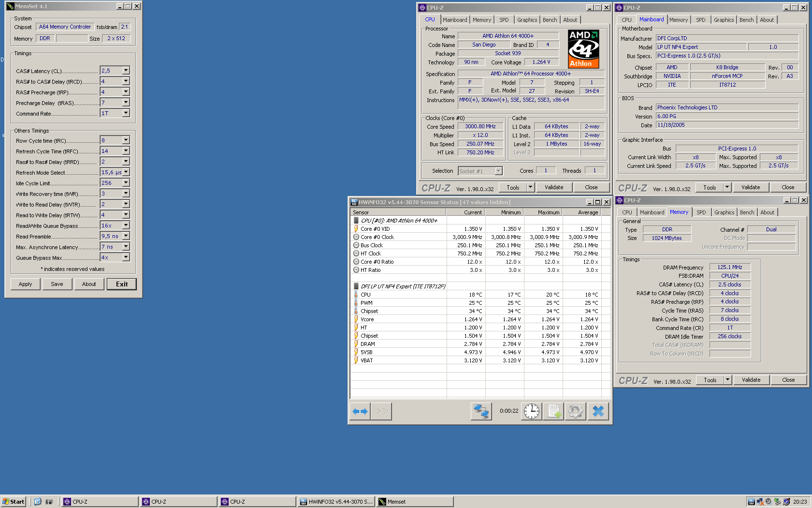Click the MemSet title bar icon
Image resolution: width=812 pixels, height=508 pixels.
click(x=10, y=6)
